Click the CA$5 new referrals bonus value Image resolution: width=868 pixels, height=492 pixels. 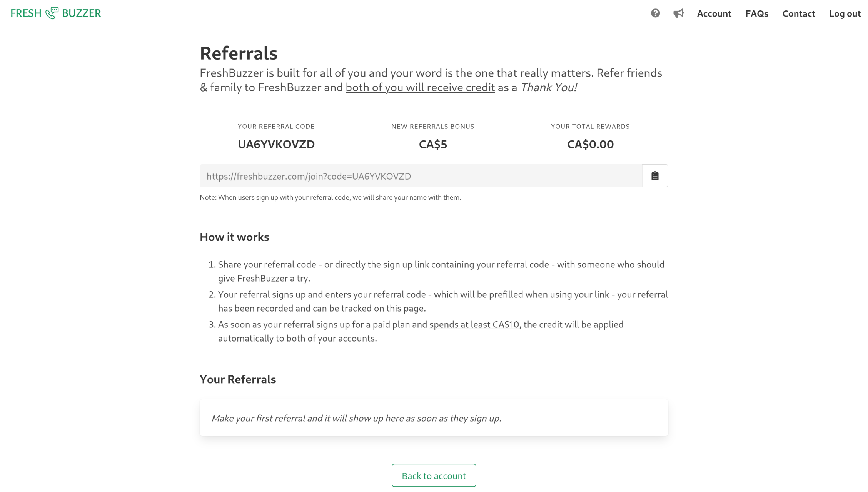433,145
